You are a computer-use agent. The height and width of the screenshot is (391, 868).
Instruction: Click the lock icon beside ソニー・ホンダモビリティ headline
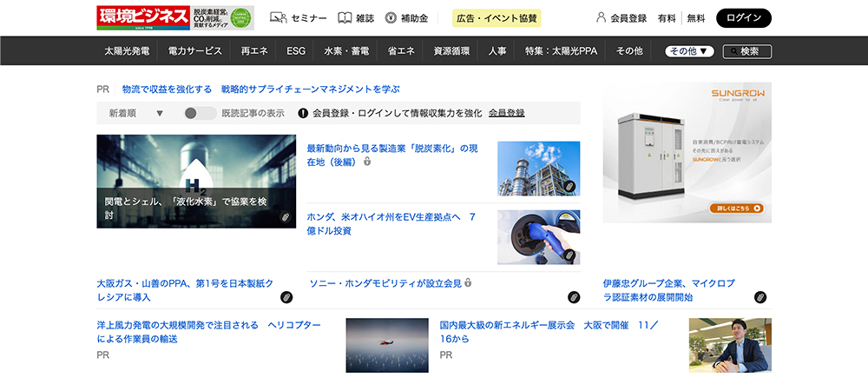tap(469, 282)
